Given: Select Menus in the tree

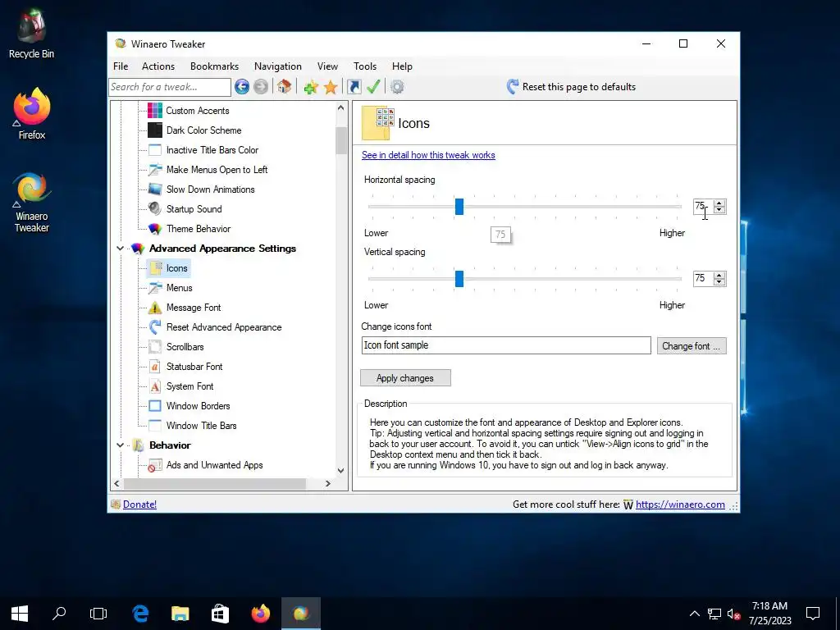Looking at the screenshot, I should coord(179,288).
